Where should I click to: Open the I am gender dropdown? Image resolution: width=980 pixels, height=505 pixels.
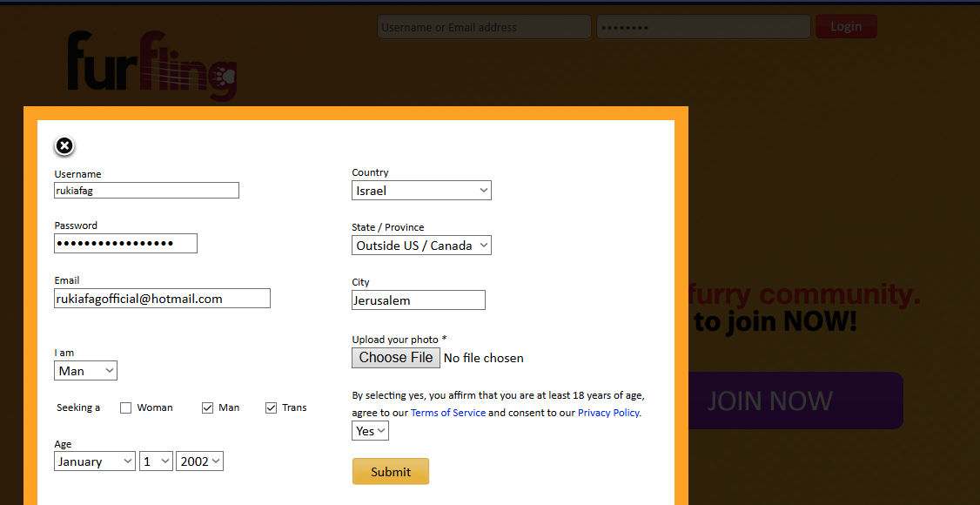coord(85,371)
